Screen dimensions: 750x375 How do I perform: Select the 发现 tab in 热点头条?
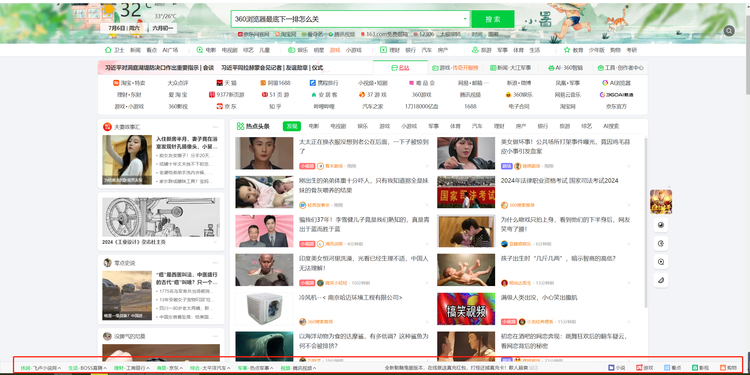[292, 126]
